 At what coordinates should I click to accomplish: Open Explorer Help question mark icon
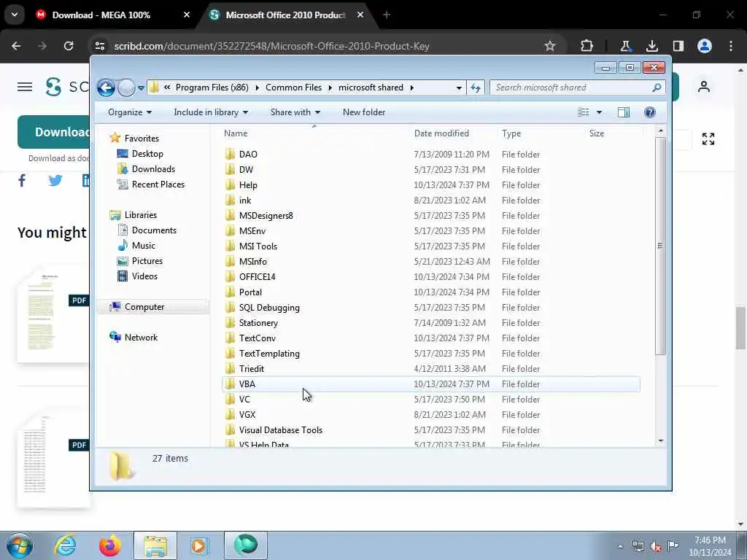click(650, 112)
